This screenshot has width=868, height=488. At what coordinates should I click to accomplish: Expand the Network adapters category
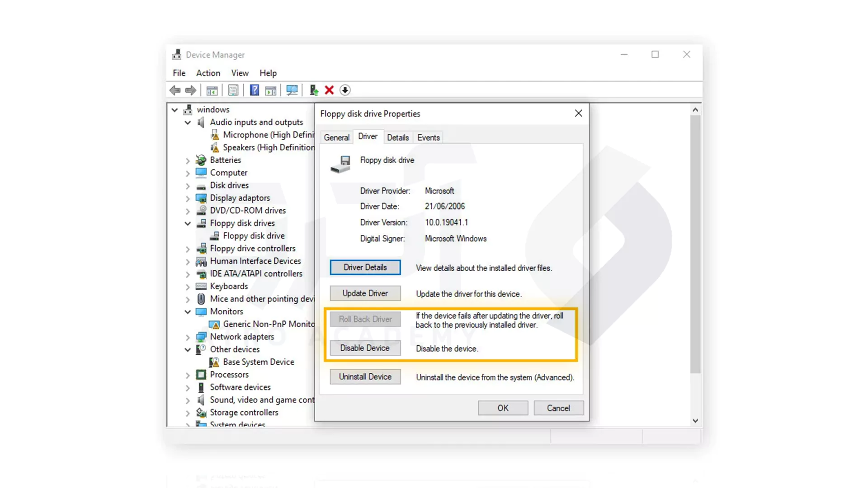click(188, 337)
